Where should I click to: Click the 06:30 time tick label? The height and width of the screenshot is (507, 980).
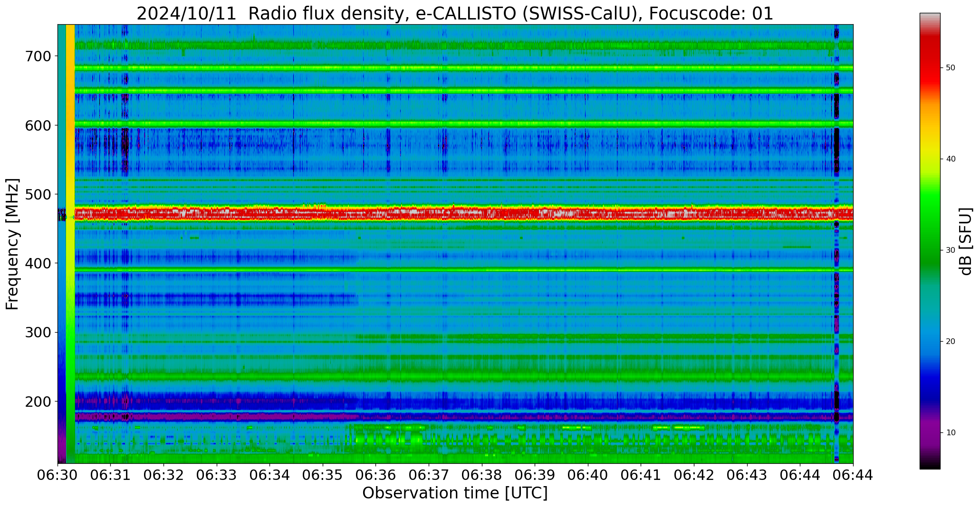(x=58, y=475)
